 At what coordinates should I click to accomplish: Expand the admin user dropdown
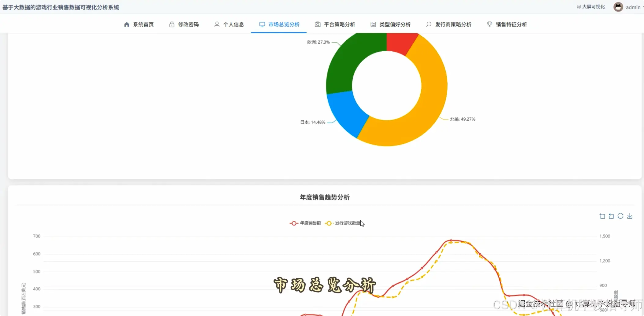(x=635, y=7)
